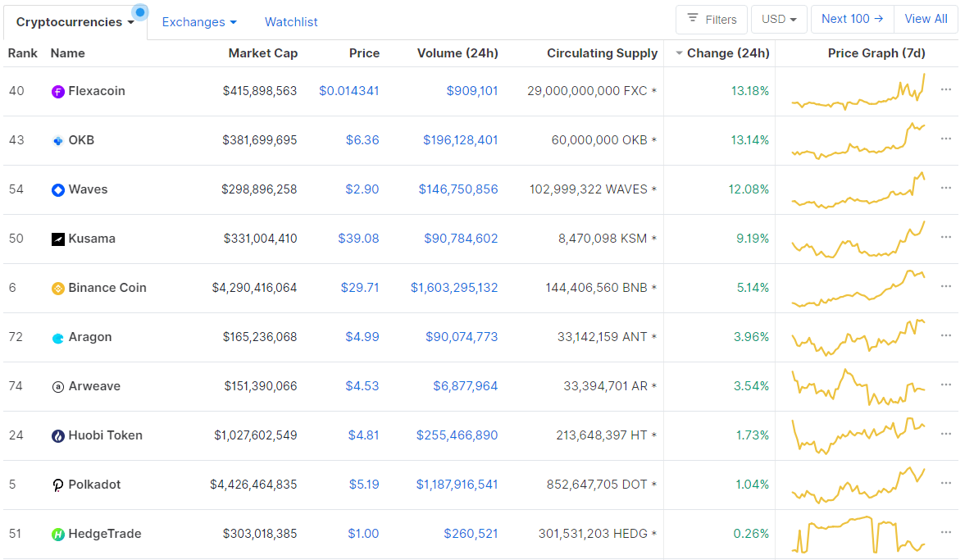Open the Polkadot name link
Viewport: 974px width, 560px height.
(x=94, y=485)
